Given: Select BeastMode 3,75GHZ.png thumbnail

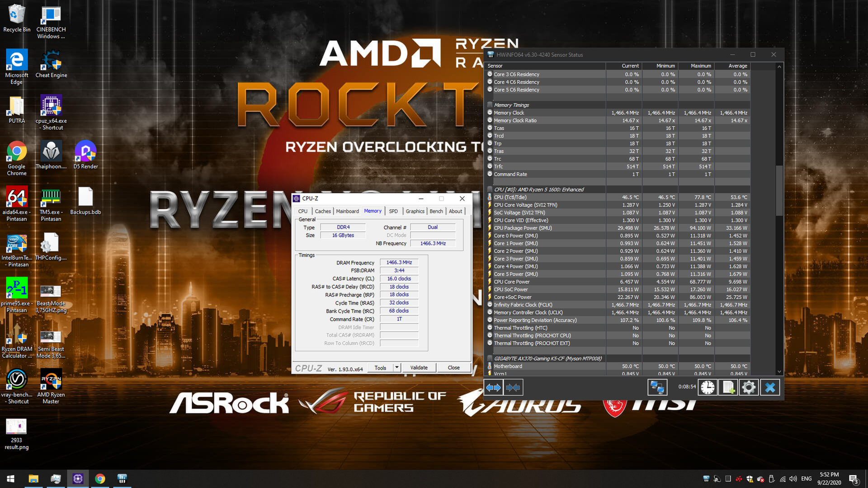Looking at the screenshot, I should 51,299.
